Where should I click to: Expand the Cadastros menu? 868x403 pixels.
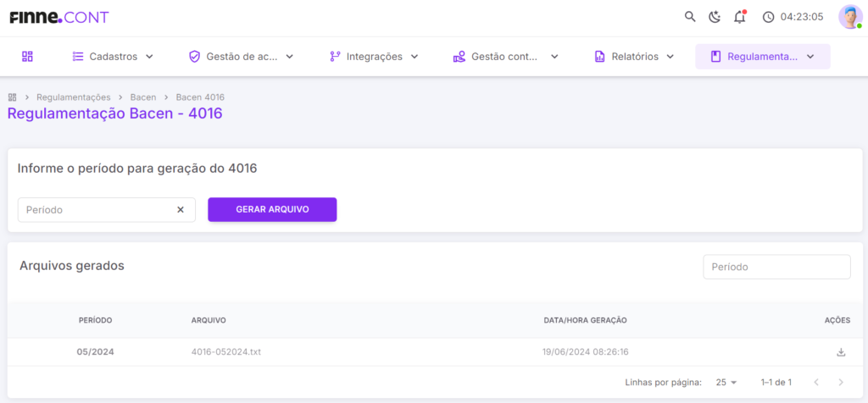113,57
